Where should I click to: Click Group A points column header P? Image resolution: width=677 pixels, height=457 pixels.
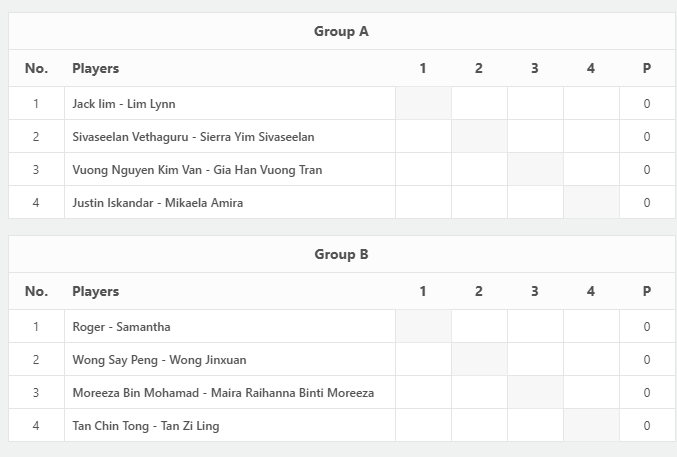coord(647,68)
